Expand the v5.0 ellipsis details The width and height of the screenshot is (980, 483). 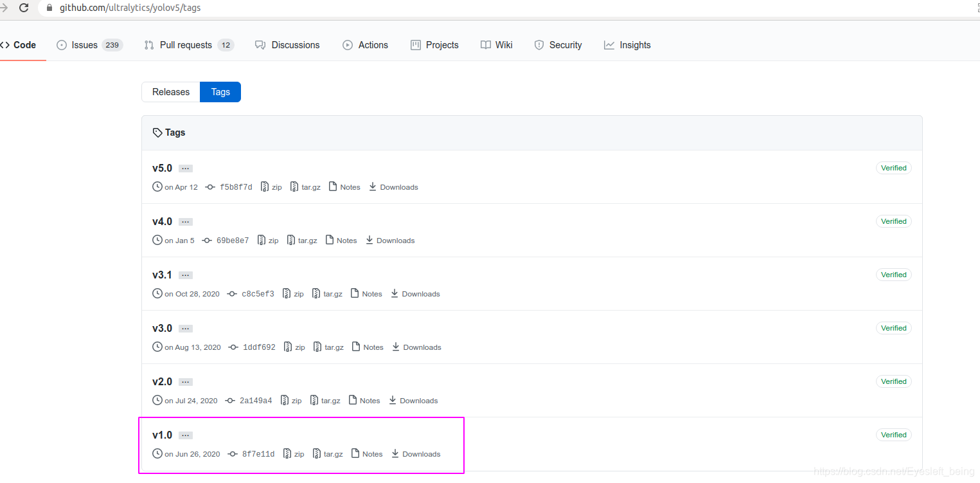click(186, 169)
